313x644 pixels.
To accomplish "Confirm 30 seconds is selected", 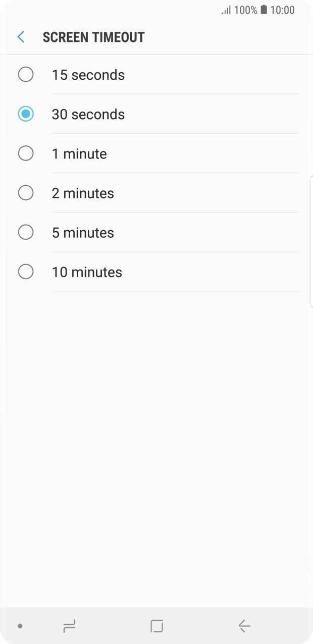I will 26,114.
